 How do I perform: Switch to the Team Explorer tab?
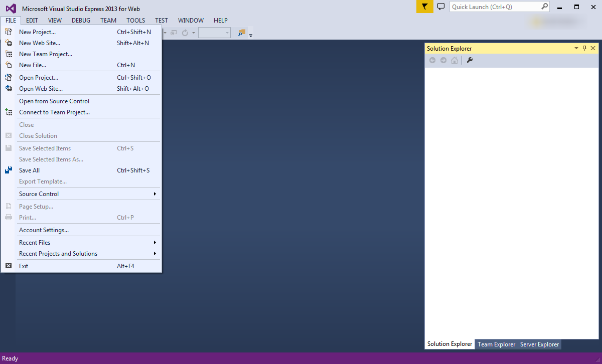coord(497,344)
